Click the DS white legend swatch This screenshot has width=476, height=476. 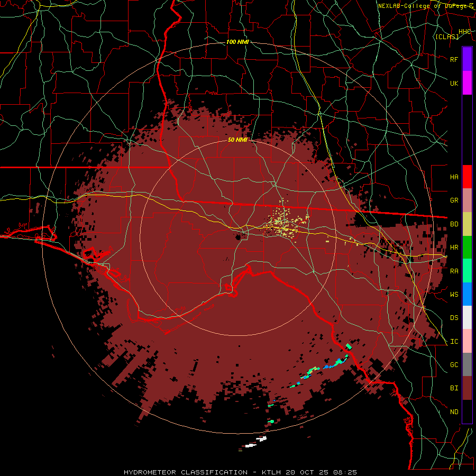pyautogui.click(x=467, y=317)
